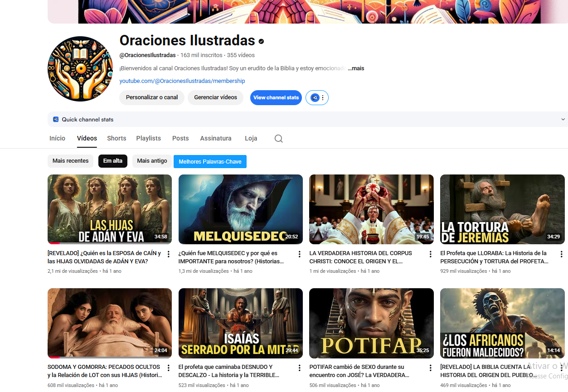Select the Vídeos tab
The height and width of the screenshot is (392, 568).
[x=87, y=138]
